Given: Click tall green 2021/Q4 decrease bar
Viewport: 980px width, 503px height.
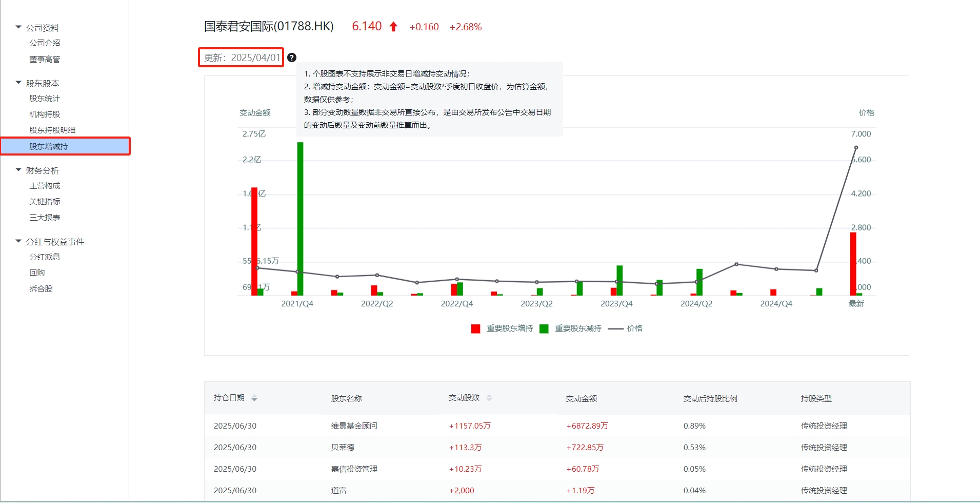Looking at the screenshot, I should pyautogui.click(x=300, y=219).
